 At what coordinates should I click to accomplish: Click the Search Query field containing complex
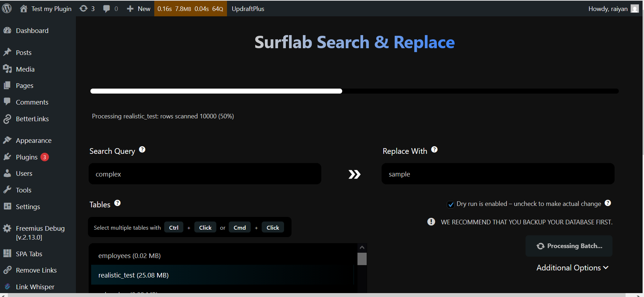pyautogui.click(x=205, y=174)
